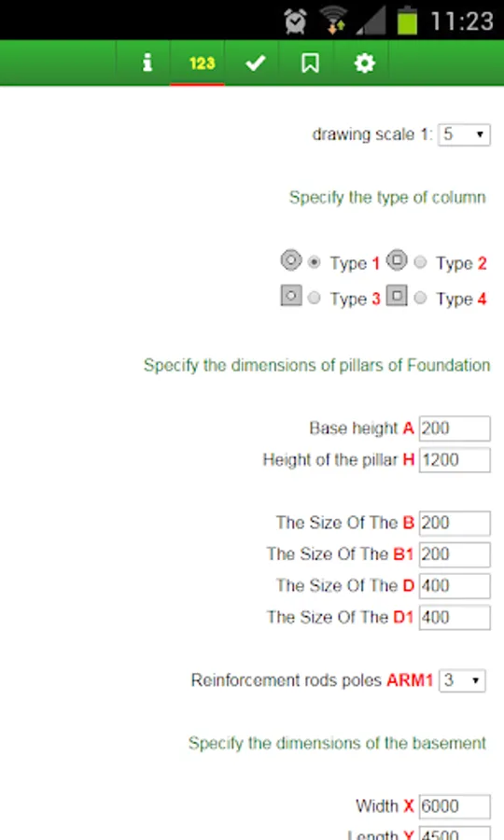
Task: Tap the Type 4 square column icon
Action: pos(397,296)
